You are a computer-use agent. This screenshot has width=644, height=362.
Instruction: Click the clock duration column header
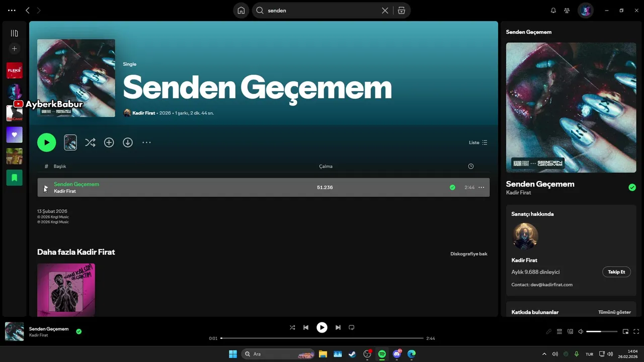click(x=470, y=166)
